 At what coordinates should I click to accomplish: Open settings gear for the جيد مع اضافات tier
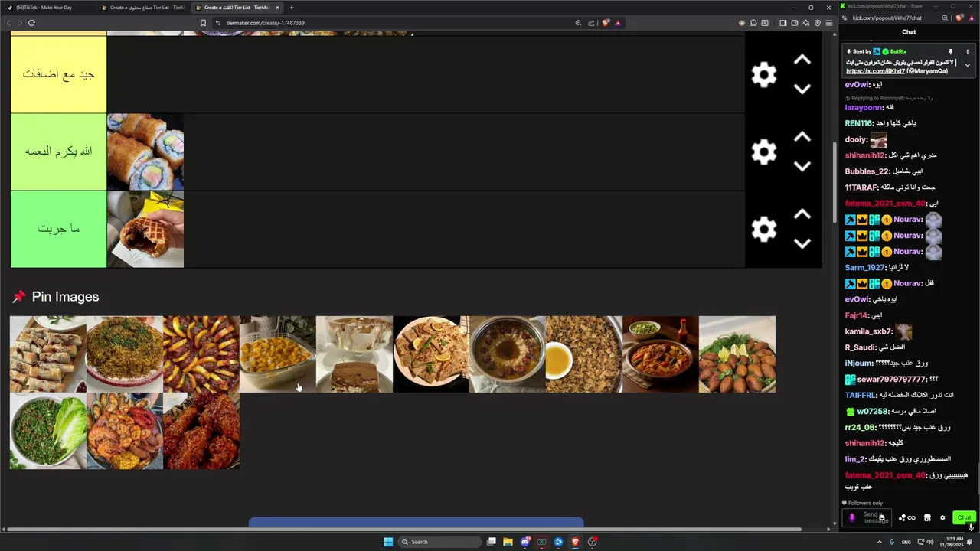[763, 74]
